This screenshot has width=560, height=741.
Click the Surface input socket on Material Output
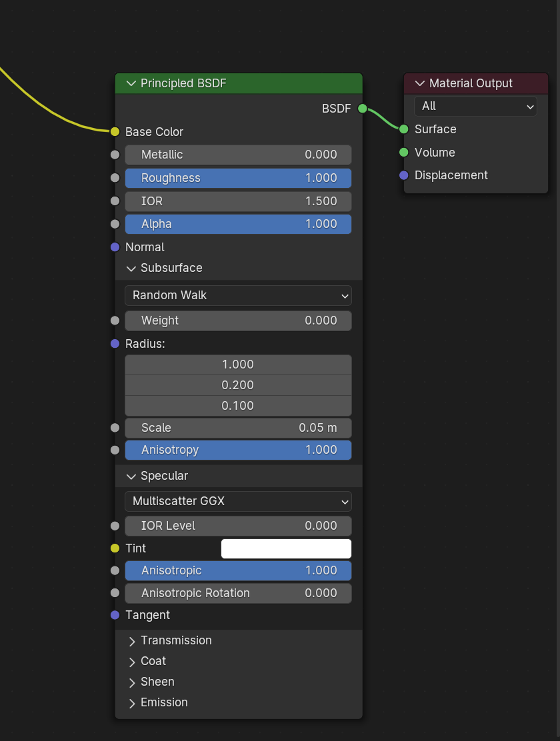click(x=403, y=129)
